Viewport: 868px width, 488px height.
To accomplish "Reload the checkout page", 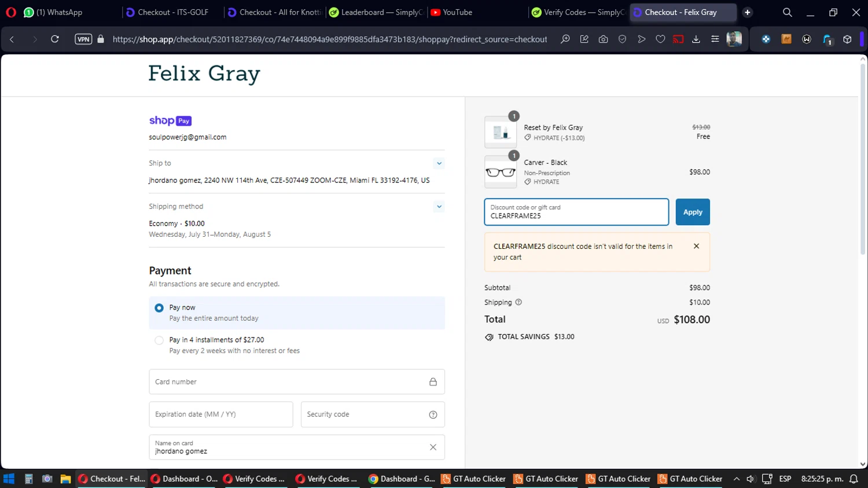I will click(x=55, y=39).
